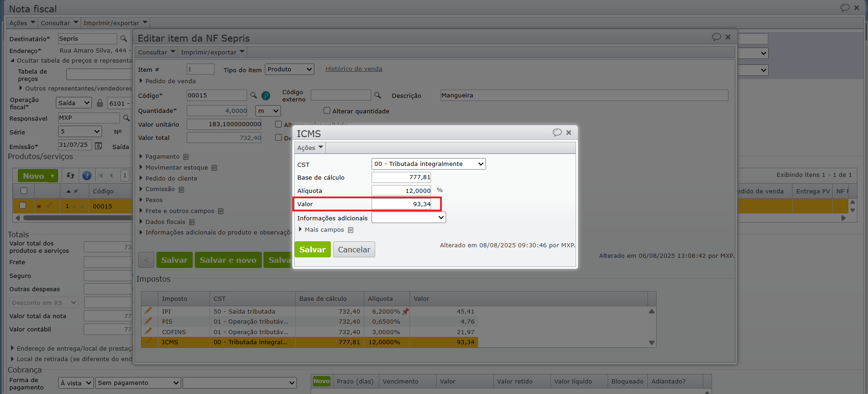Click Alíquota input showing 12,0000
Screen dimensions: 868x394
pyautogui.click(x=401, y=191)
